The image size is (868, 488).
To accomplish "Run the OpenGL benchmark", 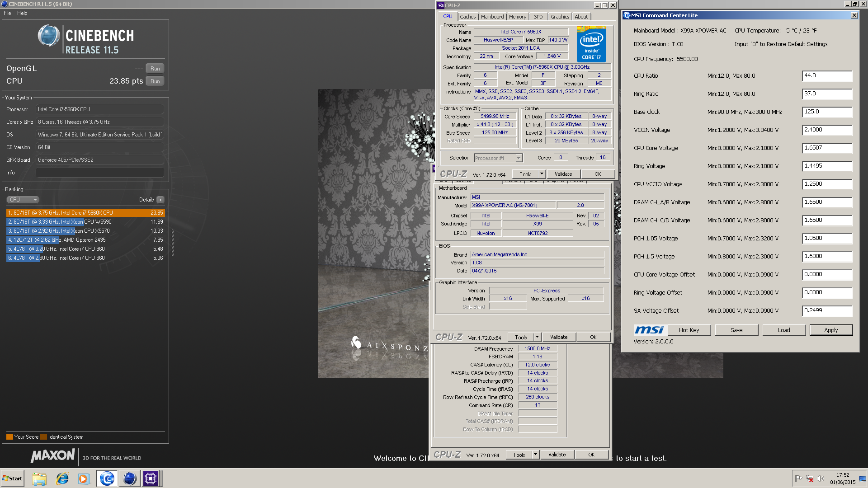I will [x=155, y=69].
